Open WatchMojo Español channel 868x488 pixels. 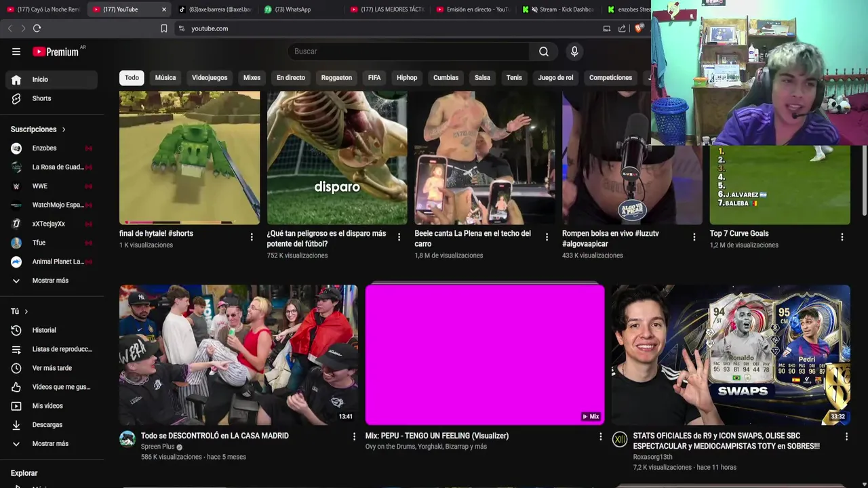coord(52,205)
